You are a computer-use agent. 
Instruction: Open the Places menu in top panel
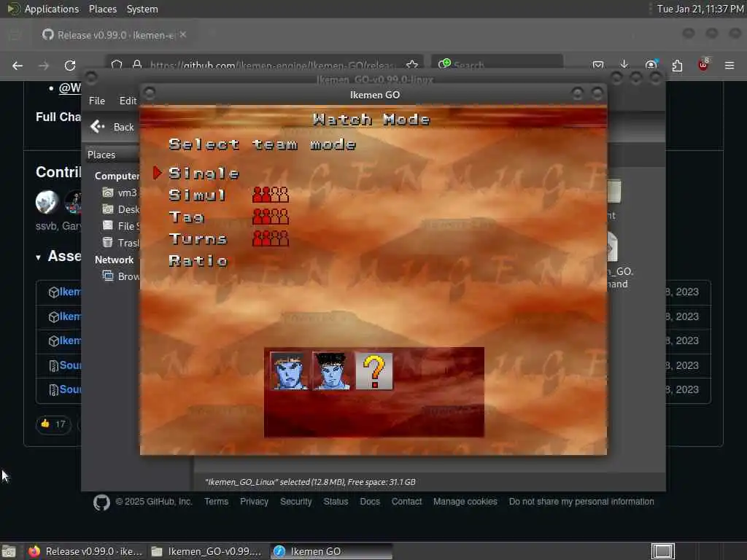(x=102, y=9)
